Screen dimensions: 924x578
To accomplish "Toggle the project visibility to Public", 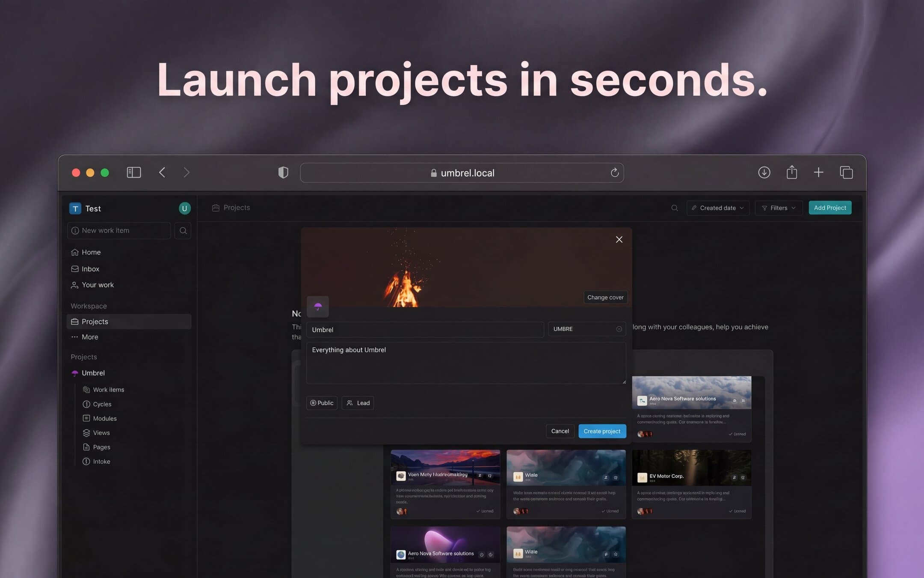I will [322, 403].
